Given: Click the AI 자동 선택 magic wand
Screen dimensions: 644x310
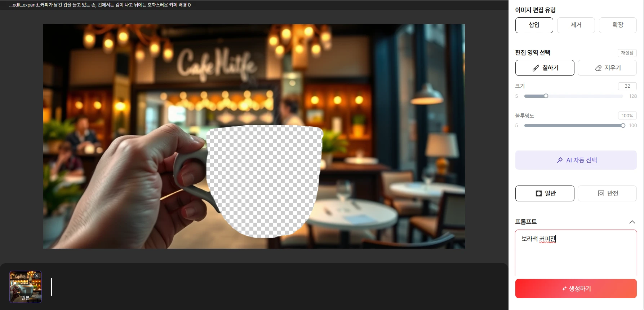Looking at the screenshot, I should click(576, 160).
